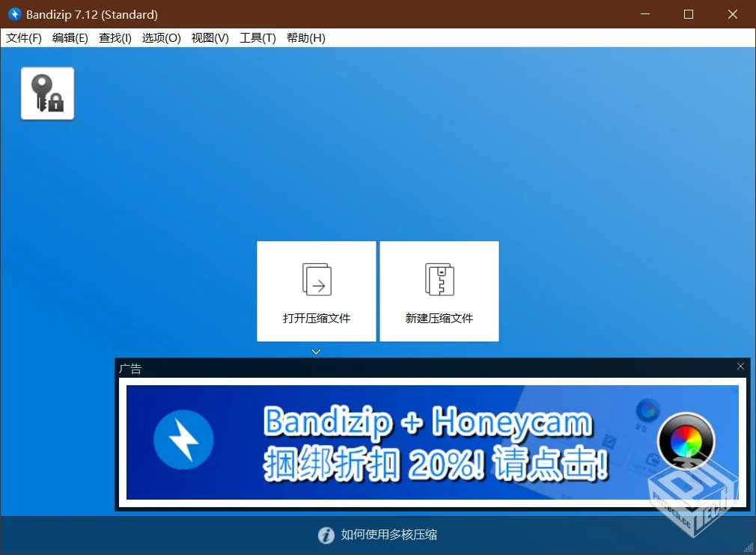The image size is (756, 555).
Task: Open the 编辑(E) menu
Action: click(70, 38)
